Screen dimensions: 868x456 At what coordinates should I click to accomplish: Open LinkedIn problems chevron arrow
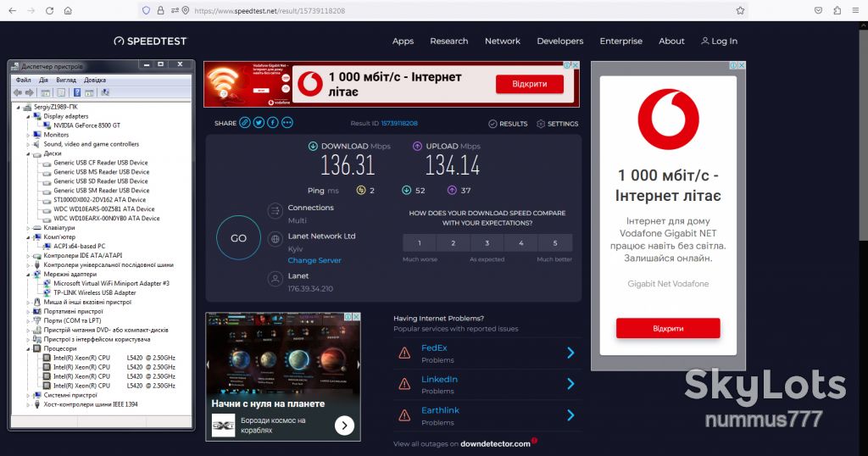pos(570,384)
